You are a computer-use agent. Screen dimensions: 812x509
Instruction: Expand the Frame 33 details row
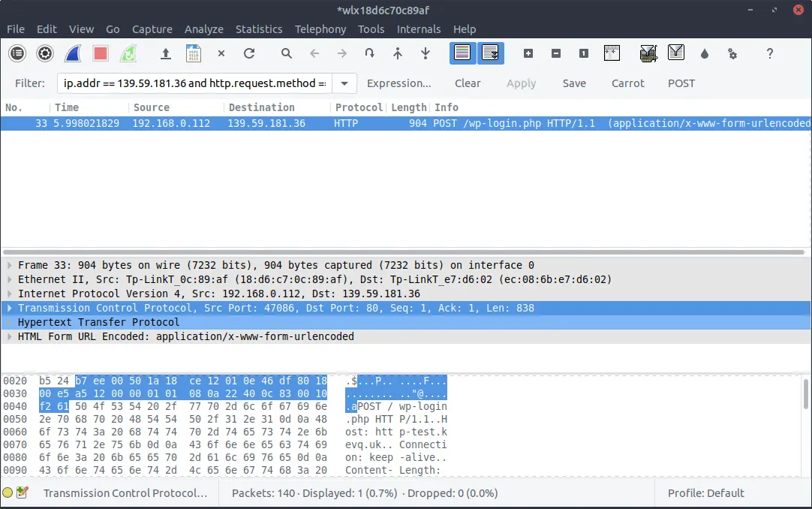(x=9, y=265)
